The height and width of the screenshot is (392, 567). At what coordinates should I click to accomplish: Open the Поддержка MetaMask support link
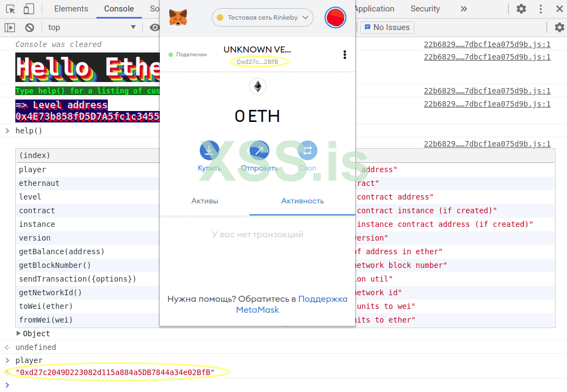point(292,304)
